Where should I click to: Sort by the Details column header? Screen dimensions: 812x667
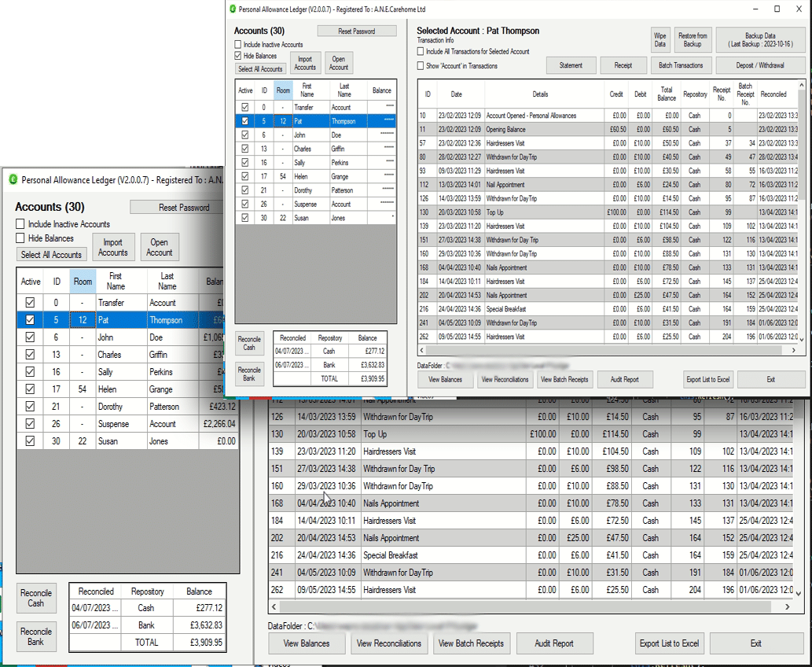540,94
